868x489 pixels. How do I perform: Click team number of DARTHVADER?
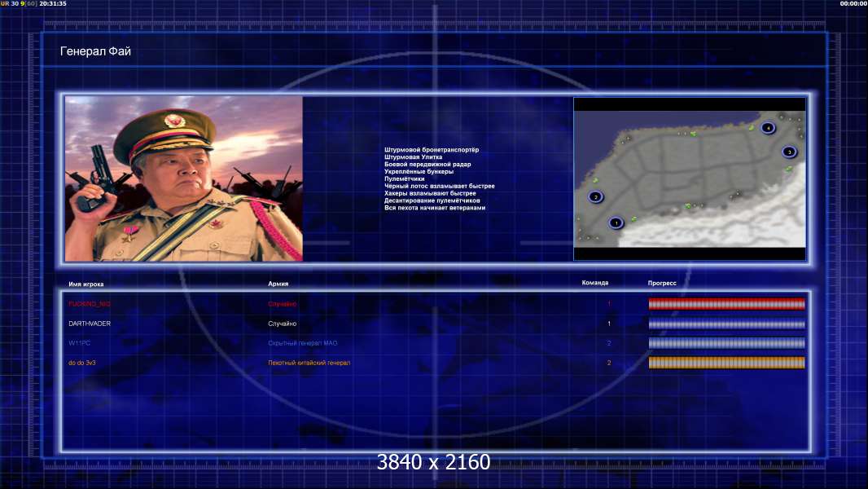coord(609,324)
